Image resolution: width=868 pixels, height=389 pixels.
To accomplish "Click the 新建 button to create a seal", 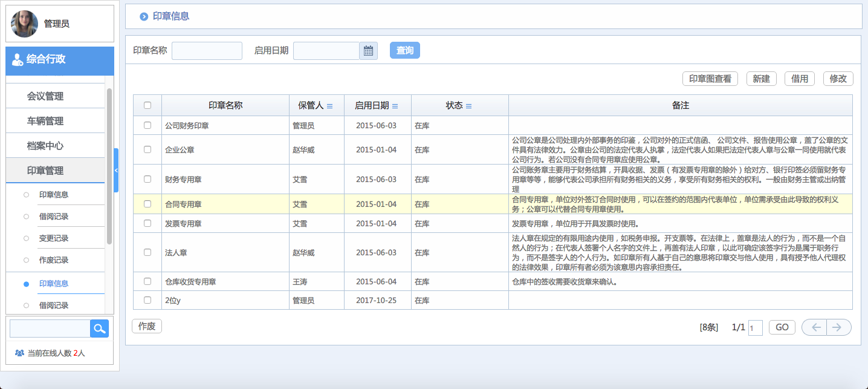I will (761, 78).
